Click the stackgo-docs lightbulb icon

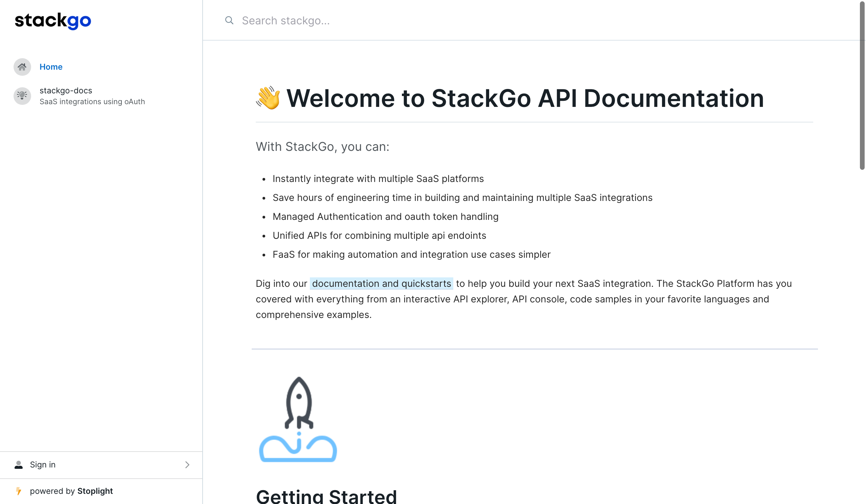click(22, 96)
